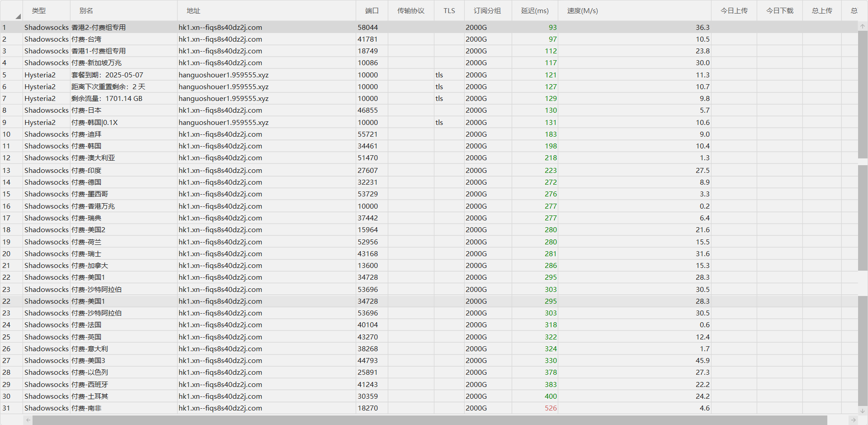
Task: Sort by the 别名 column header
Action: pos(123,10)
